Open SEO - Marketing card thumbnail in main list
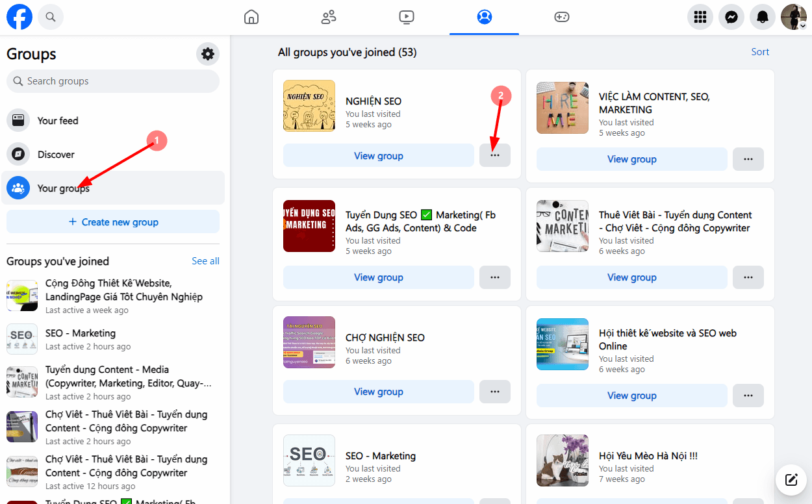The height and width of the screenshot is (504, 812). coord(309,460)
